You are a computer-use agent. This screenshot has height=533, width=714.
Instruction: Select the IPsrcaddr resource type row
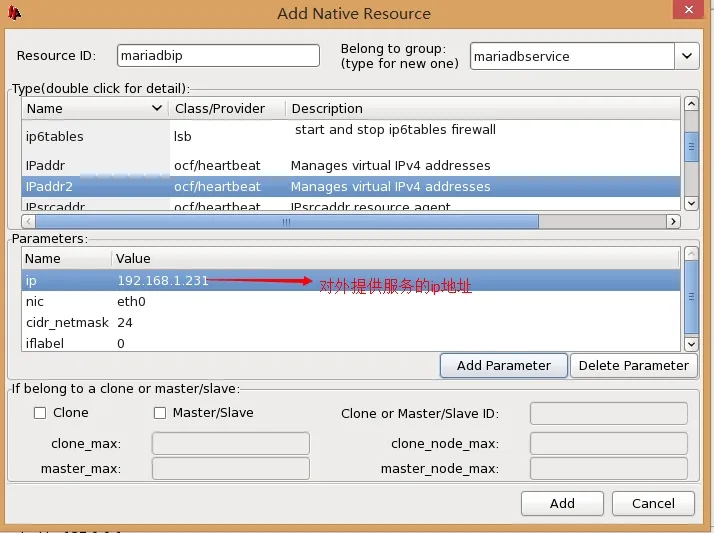(x=351, y=205)
